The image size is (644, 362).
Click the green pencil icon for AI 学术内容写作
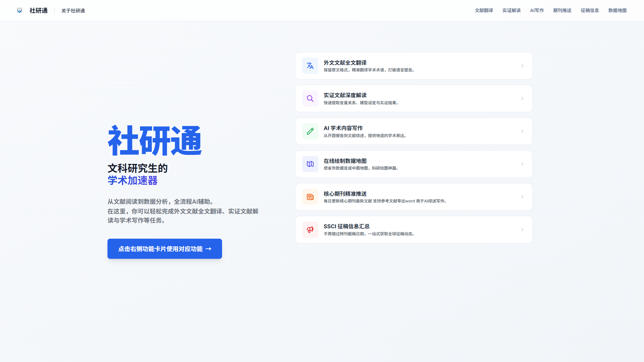tap(310, 131)
